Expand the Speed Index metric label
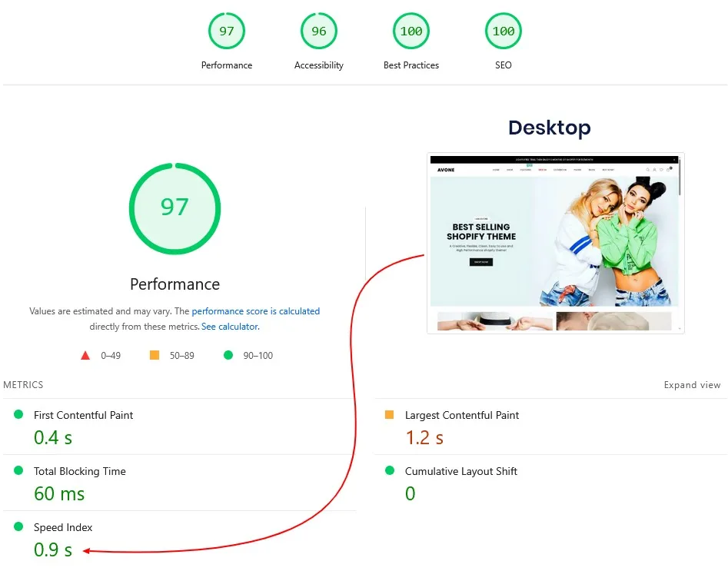 pyautogui.click(x=63, y=527)
